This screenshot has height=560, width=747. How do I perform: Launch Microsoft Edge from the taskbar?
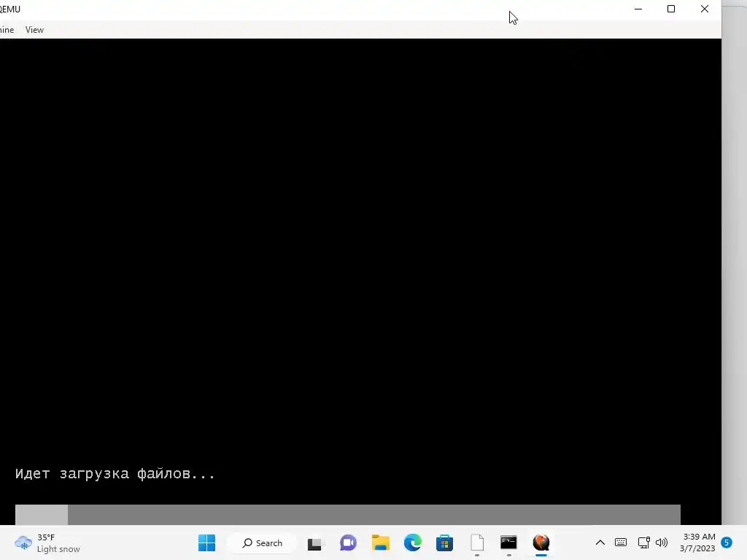point(413,542)
